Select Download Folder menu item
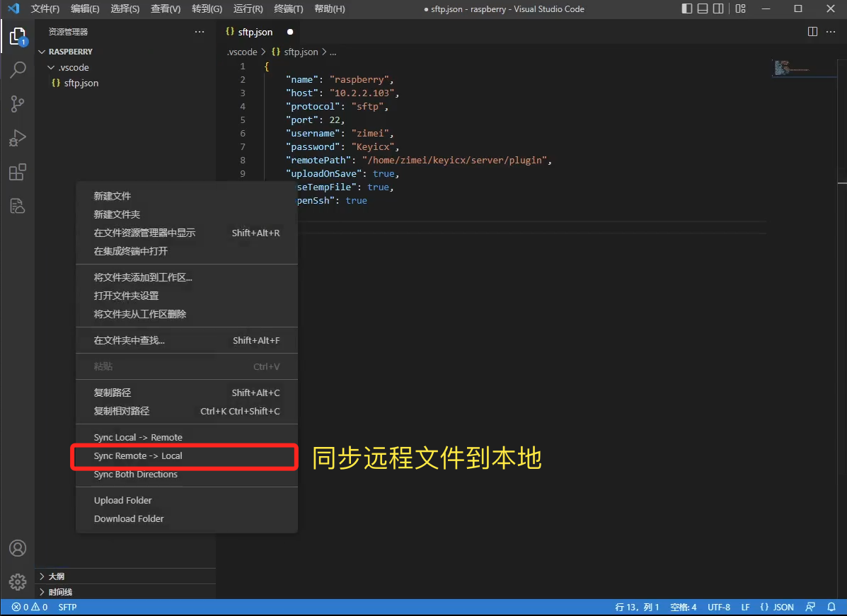 tap(186, 519)
